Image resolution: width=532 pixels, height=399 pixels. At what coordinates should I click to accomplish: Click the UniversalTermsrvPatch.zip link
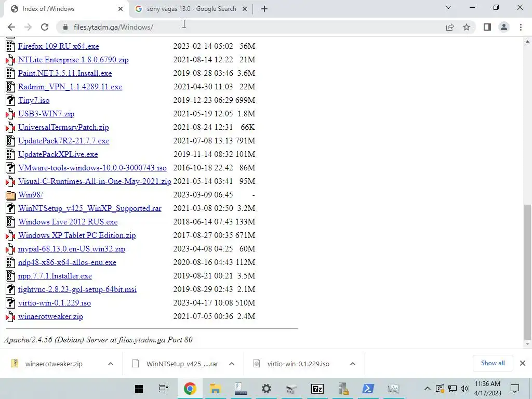tap(63, 128)
